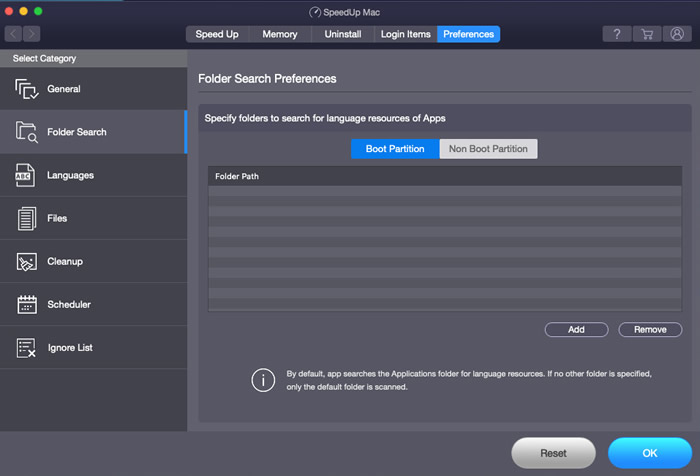Select the Boot Partition segment
Viewport: 700px width, 476px height.
395,149
